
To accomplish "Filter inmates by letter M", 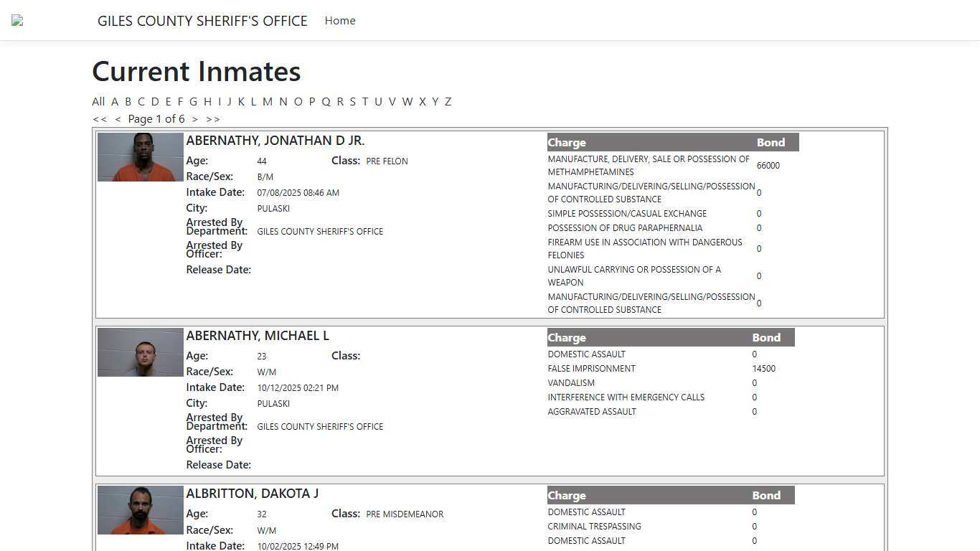I will (x=268, y=101).
